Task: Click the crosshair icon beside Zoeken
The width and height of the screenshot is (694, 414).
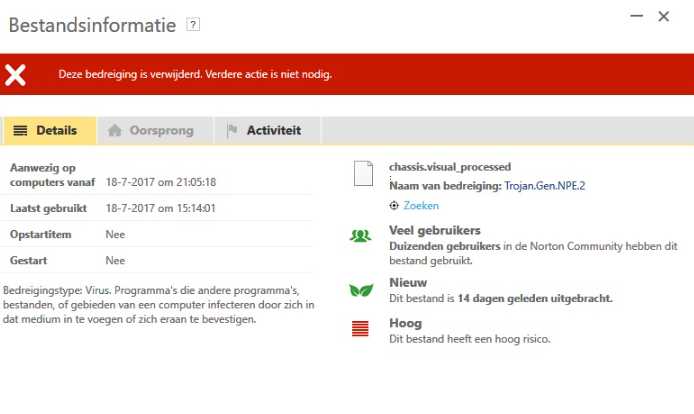Action: pos(395,205)
